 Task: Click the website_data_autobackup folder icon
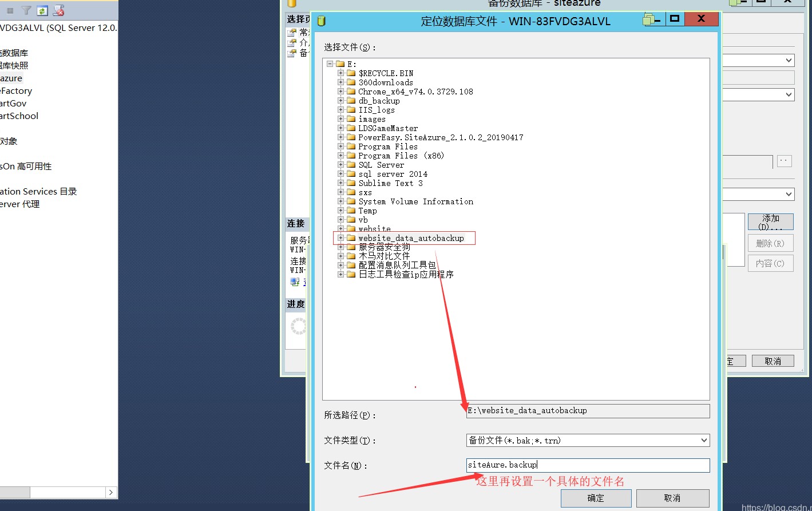pyautogui.click(x=351, y=237)
